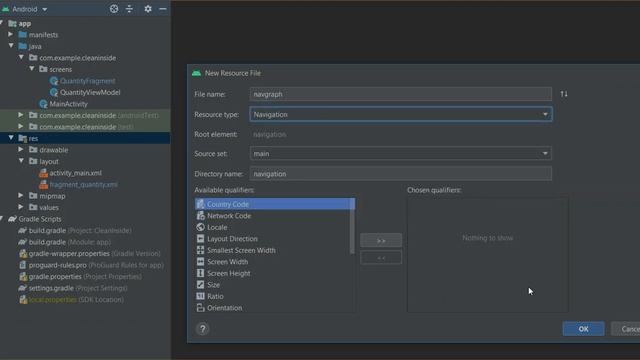This screenshot has width=640, height=360.
Task: Expand the androidTest package
Action: pos(21,115)
